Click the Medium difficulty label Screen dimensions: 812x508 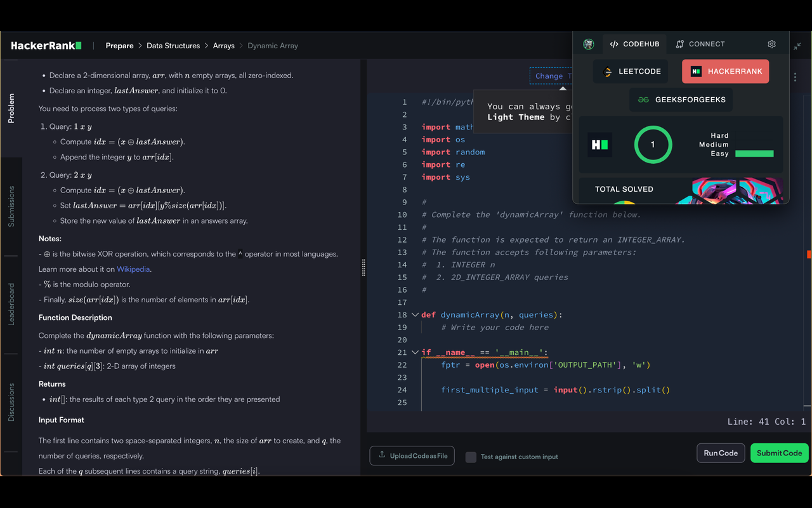point(714,145)
